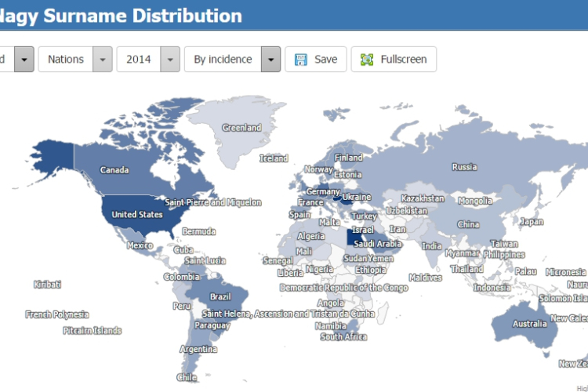Select Kazakhstan on the map
Image resolution: width=588 pixels, height=392 pixels.
(422, 198)
